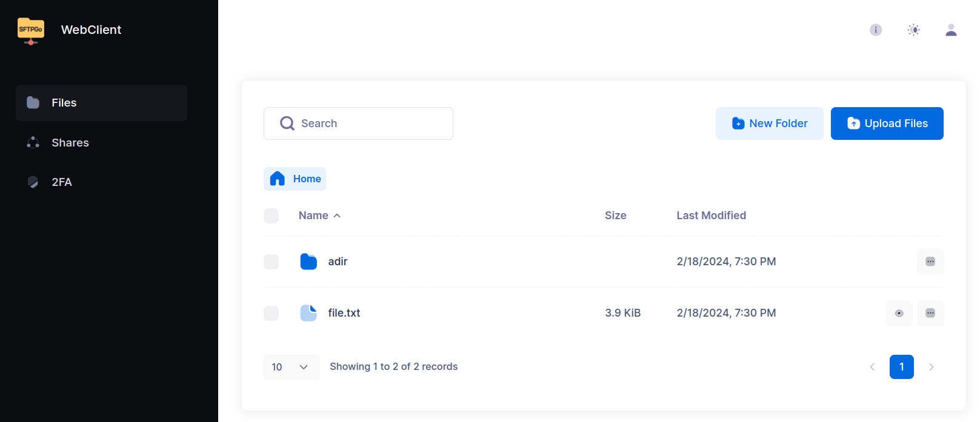
Task: Create a folder with New Folder button
Action: point(769,124)
